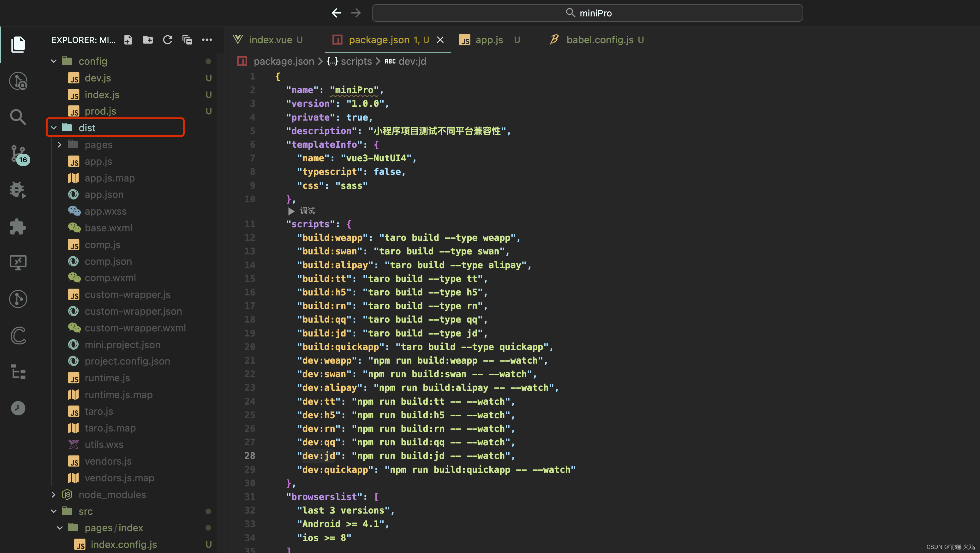This screenshot has height=553, width=980.
Task: Switch to the index.vue tab
Action: (x=270, y=39)
